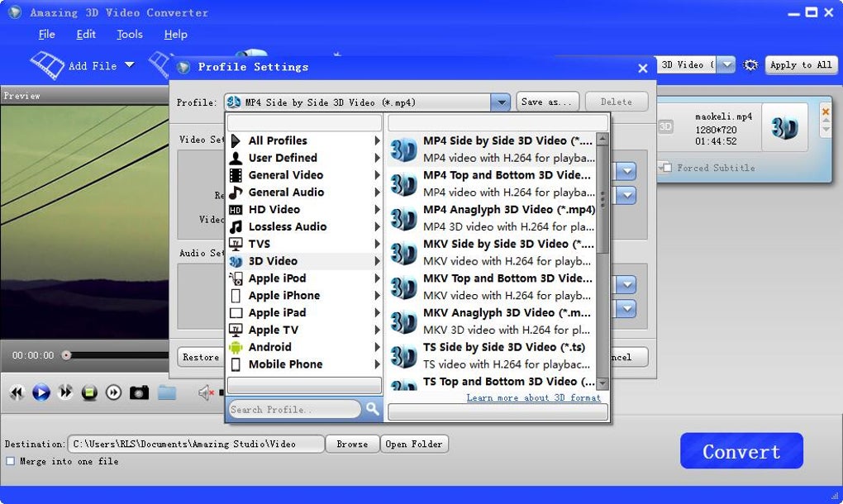Open Learn more about 3D format link
The image size is (843, 504).
pos(533,397)
